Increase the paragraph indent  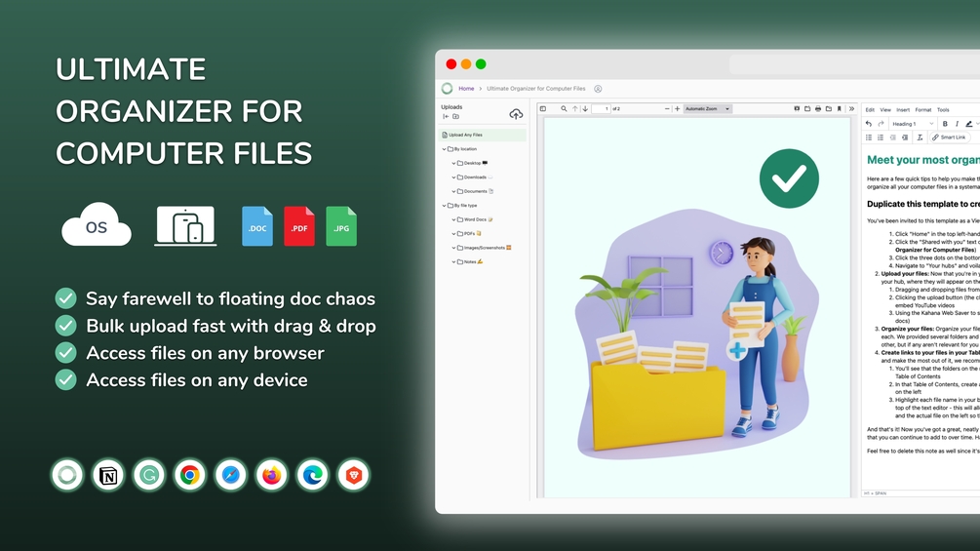click(x=905, y=138)
